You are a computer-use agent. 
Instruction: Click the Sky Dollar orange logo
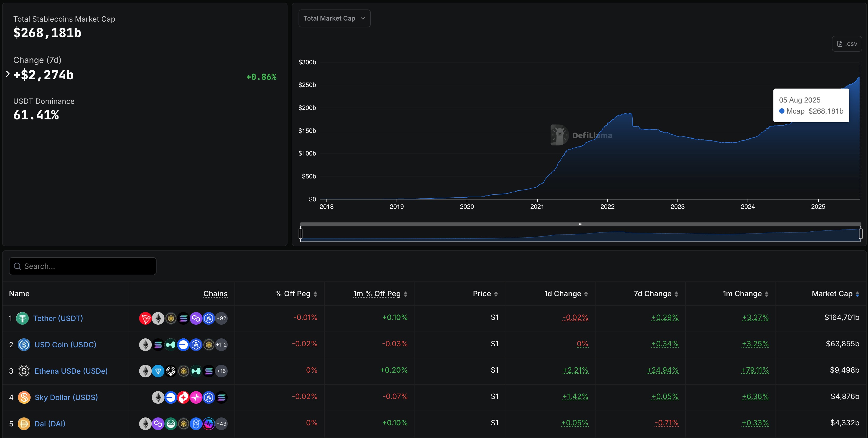click(x=24, y=397)
